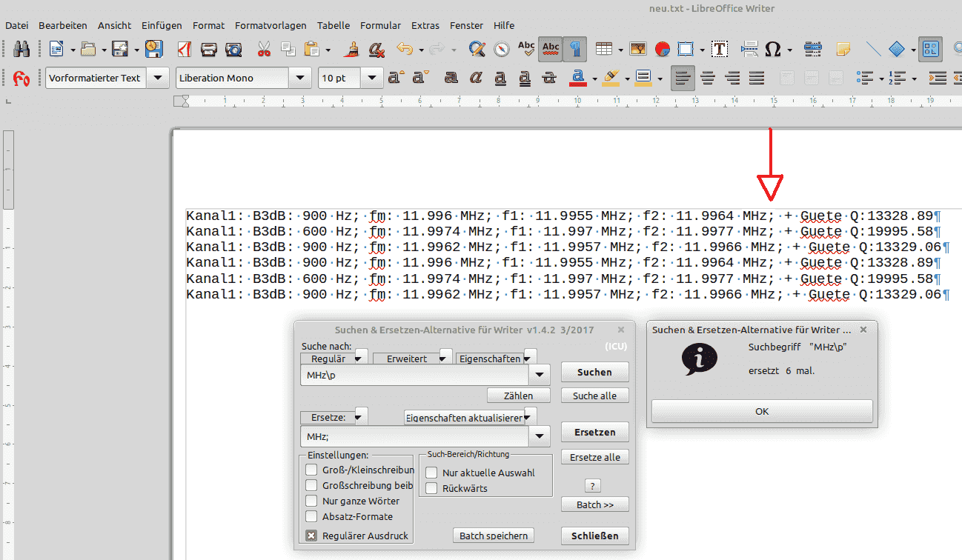Insert a text box with T icon
Screen dimensions: 962x560
(x=719, y=50)
